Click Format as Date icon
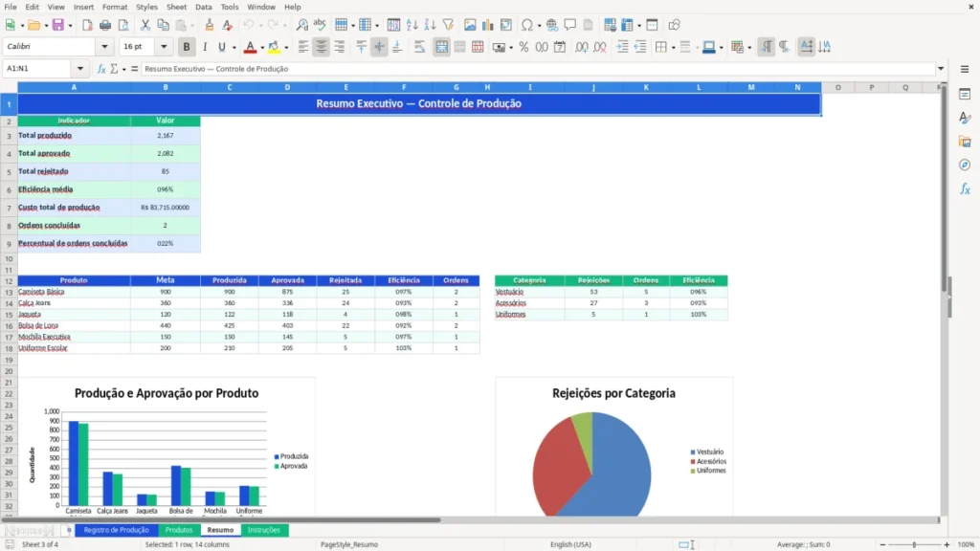980x551 pixels. 560,47
